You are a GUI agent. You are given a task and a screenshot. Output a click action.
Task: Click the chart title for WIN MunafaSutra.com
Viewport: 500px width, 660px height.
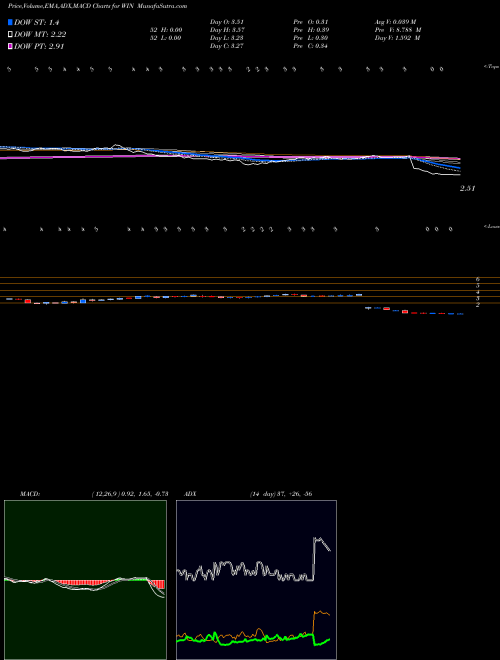pyautogui.click(x=98, y=6)
